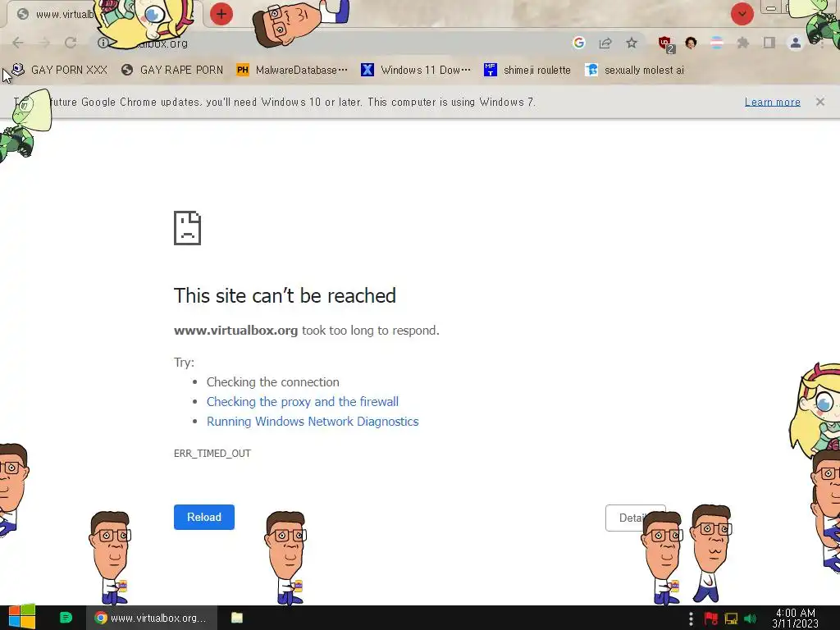Open the green app icon on the taskbar
The height and width of the screenshot is (630, 840).
click(x=66, y=618)
